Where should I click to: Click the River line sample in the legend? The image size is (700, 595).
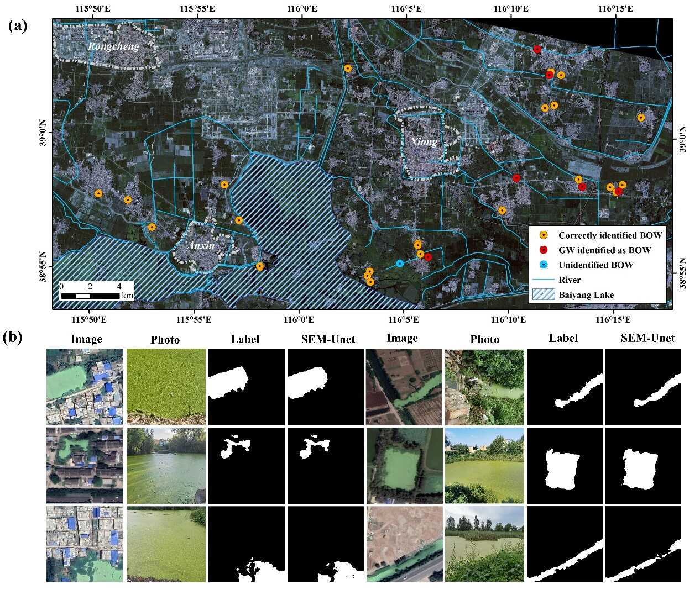pyautogui.click(x=543, y=280)
